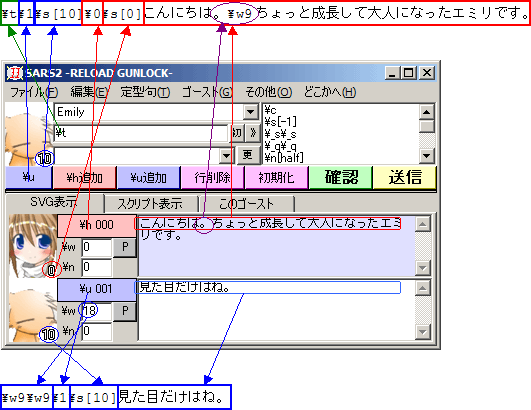The height and width of the screenshot is (410, 531).
Task: Click the \h追加 button
Action: pyautogui.click(x=84, y=177)
